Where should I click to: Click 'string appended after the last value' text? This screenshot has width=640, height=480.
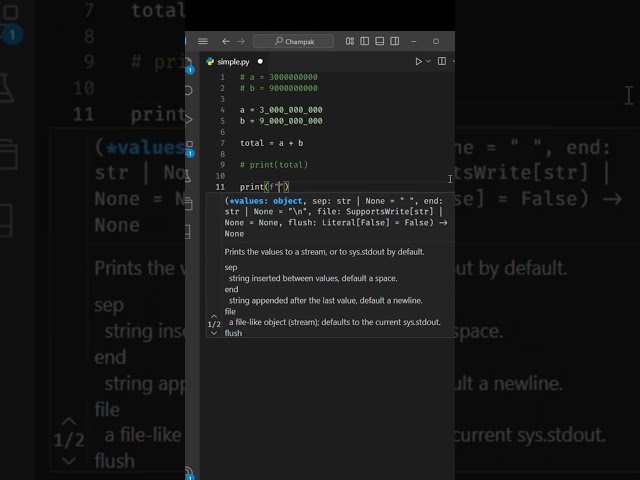click(325, 300)
